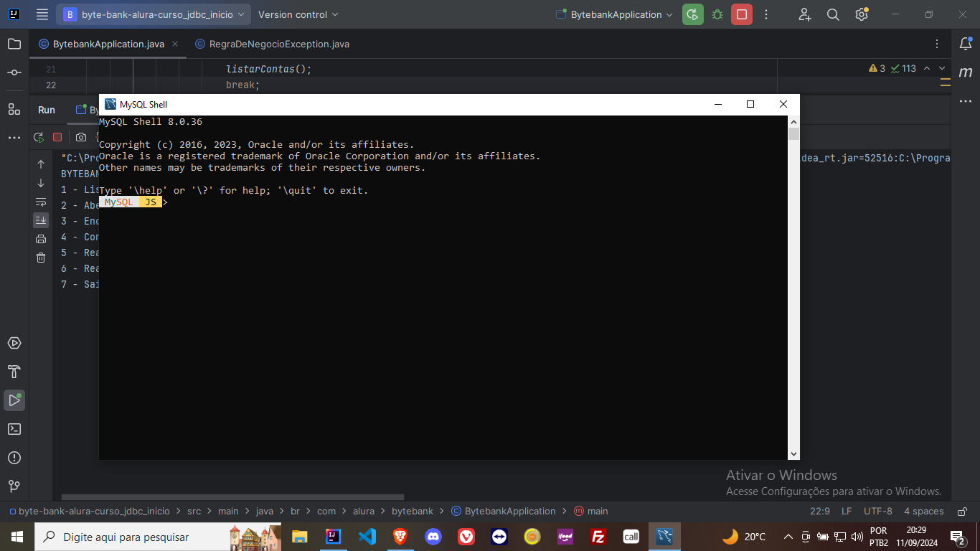Toggle the read-only lock in status bar
The width and height of the screenshot is (980, 551).
click(x=961, y=512)
